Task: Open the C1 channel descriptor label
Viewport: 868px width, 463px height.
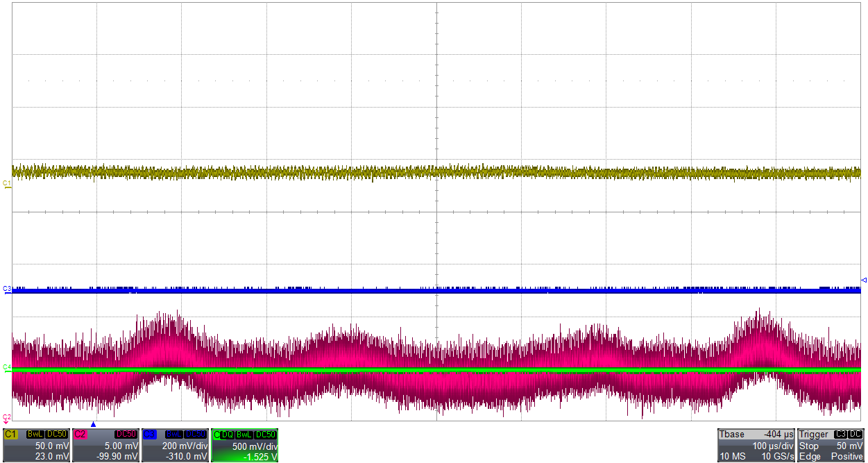Action: [x=10, y=434]
